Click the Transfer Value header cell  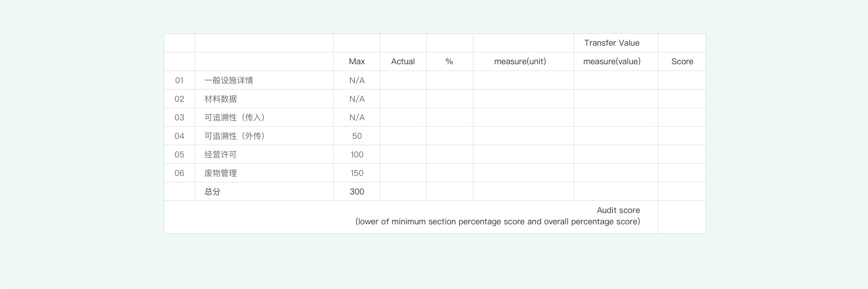tap(612, 43)
